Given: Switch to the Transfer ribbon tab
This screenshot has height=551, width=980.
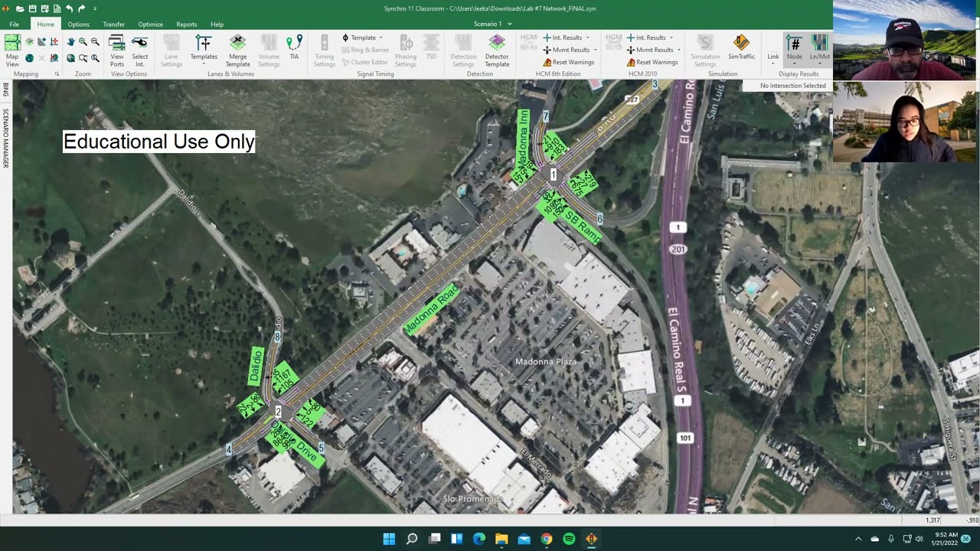Looking at the screenshot, I should point(113,24).
